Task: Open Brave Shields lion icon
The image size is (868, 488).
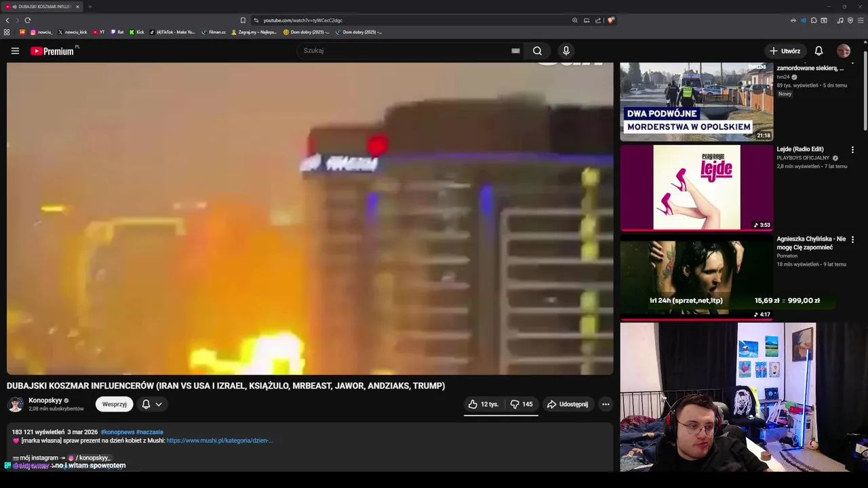Action: [610, 20]
